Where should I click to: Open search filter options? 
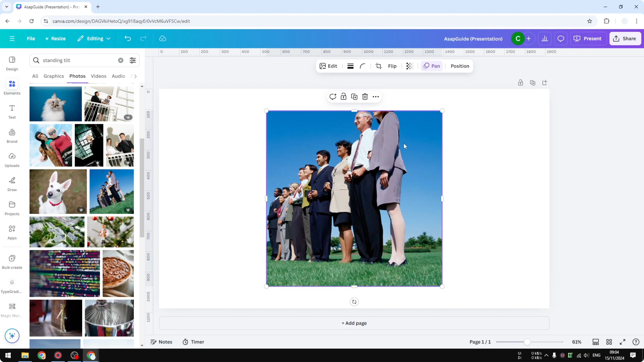click(x=133, y=60)
